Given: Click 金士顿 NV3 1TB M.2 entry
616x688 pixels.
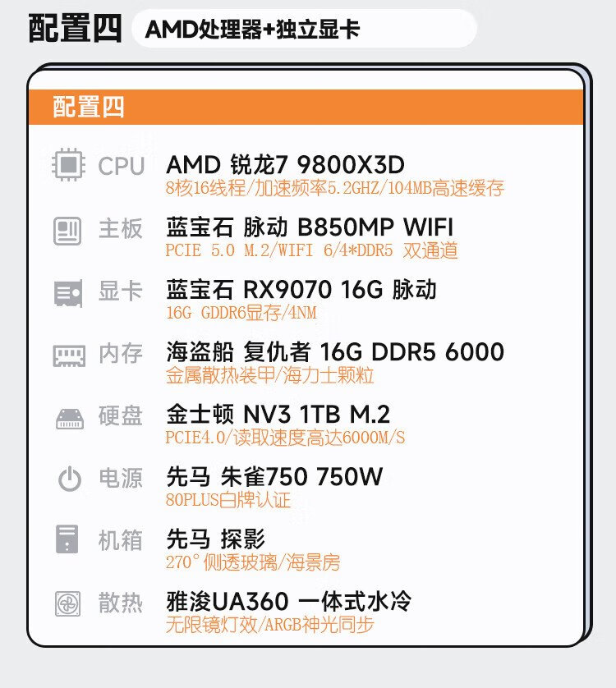Looking at the screenshot, I should point(278,415).
